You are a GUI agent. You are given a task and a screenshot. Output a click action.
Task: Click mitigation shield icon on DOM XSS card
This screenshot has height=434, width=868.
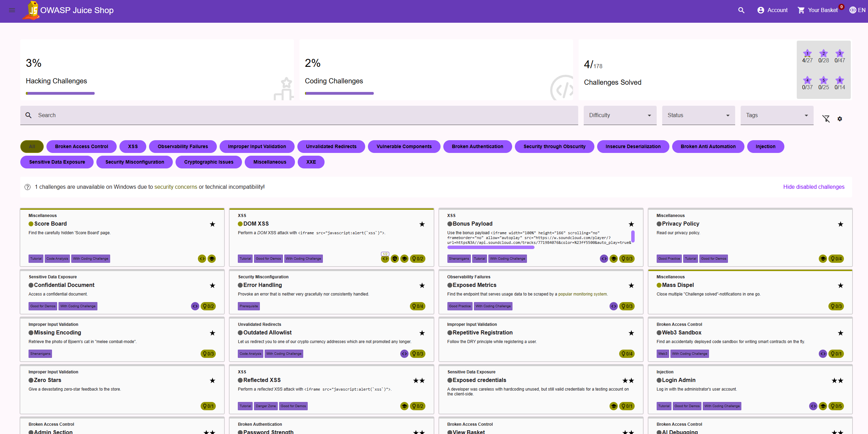pyautogui.click(x=395, y=259)
